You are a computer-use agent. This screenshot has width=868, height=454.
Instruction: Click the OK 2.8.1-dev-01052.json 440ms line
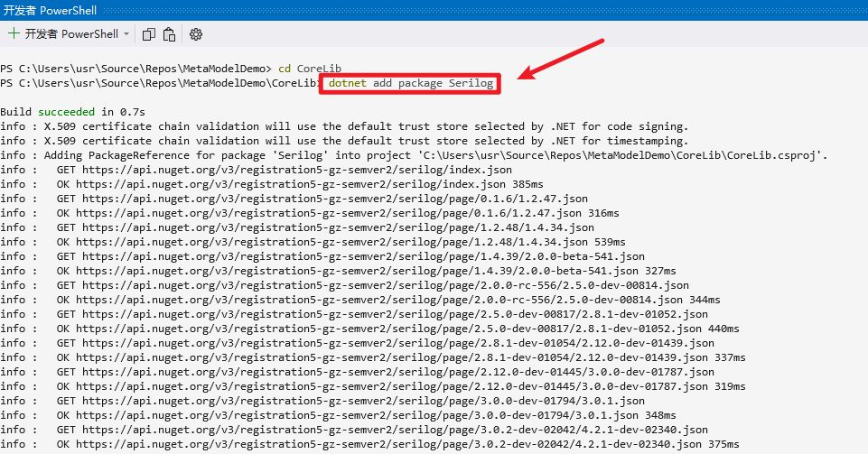pos(369,328)
